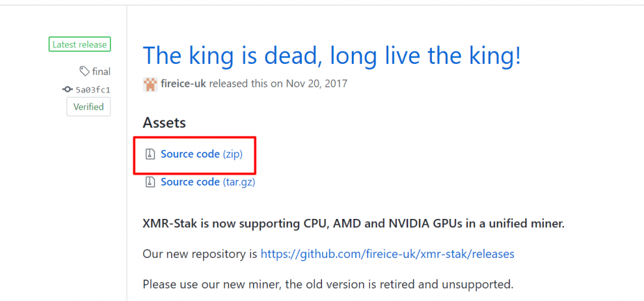Download Source code (tar.gz)

tap(208, 182)
